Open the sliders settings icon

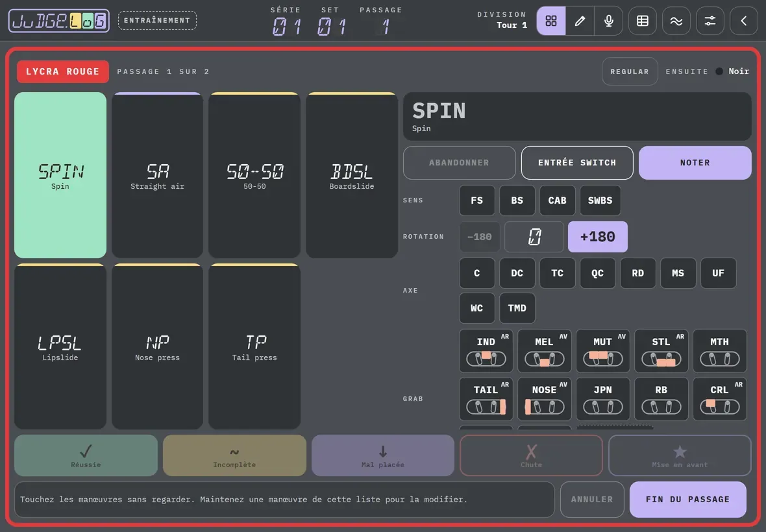[x=710, y=21]
